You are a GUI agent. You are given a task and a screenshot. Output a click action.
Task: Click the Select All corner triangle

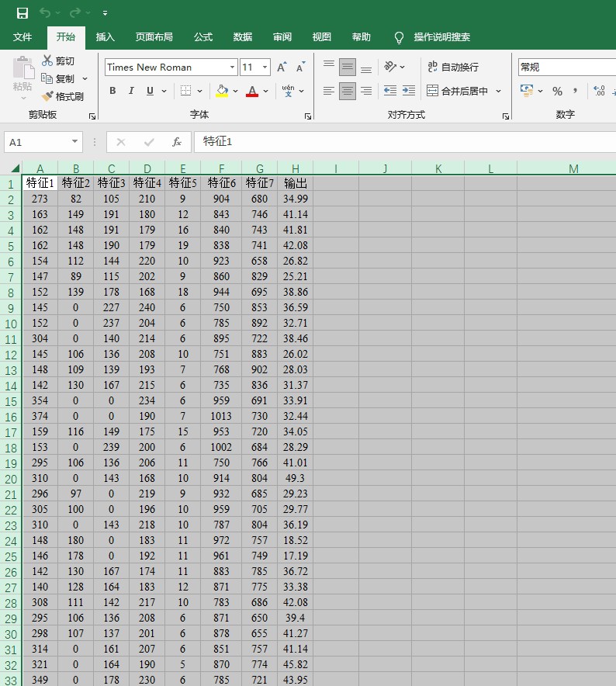pos(16,168)
